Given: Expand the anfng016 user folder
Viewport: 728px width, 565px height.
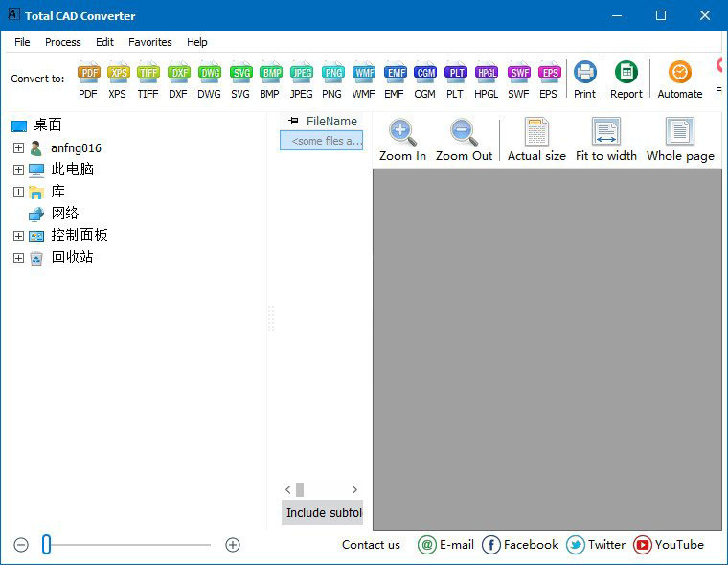Looking at the screenshot, I should click(x=18, y=148).
